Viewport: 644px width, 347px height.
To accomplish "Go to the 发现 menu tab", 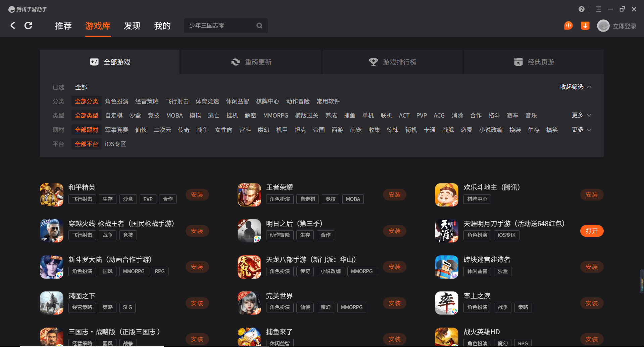I will tap(132, 26).
